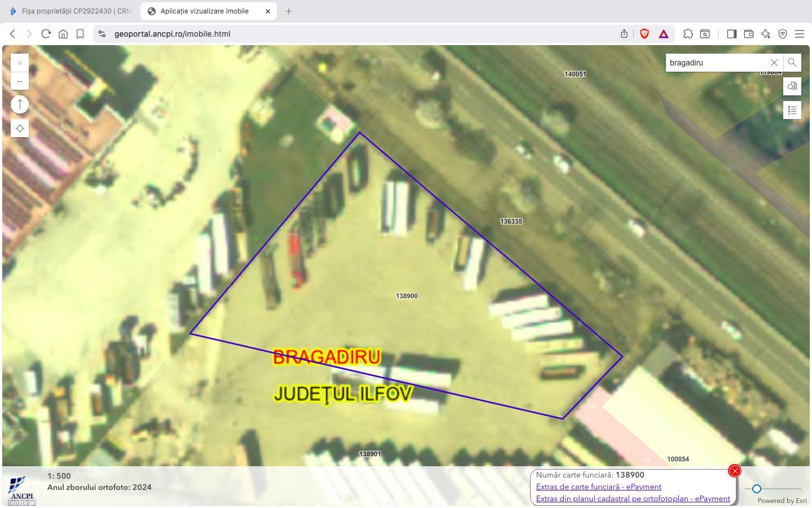The height and width of the screenshot is (508, 812).
Task: Open Extras din planul cadastral pe ortofotoplan link
Action: pyautogui.click(x=633, y=498)
